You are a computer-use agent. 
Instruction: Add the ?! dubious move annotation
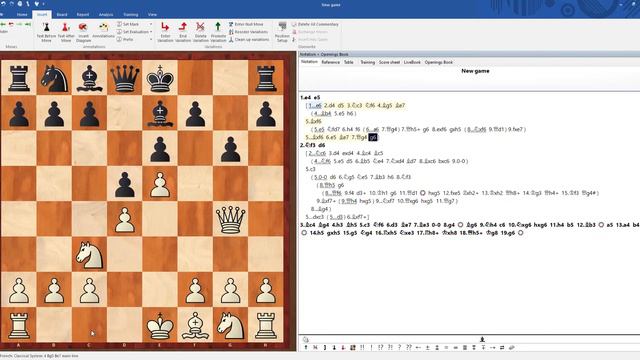coord(390,347)
